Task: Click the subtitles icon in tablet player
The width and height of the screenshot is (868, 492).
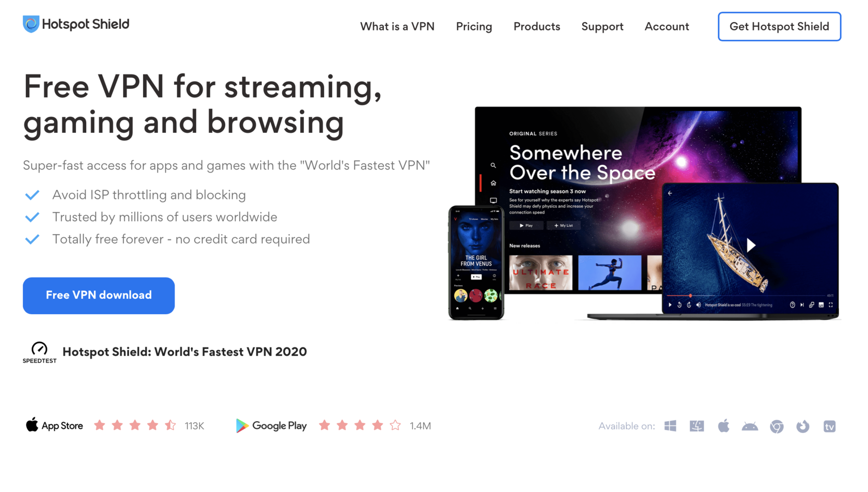Action: point(821,305)
